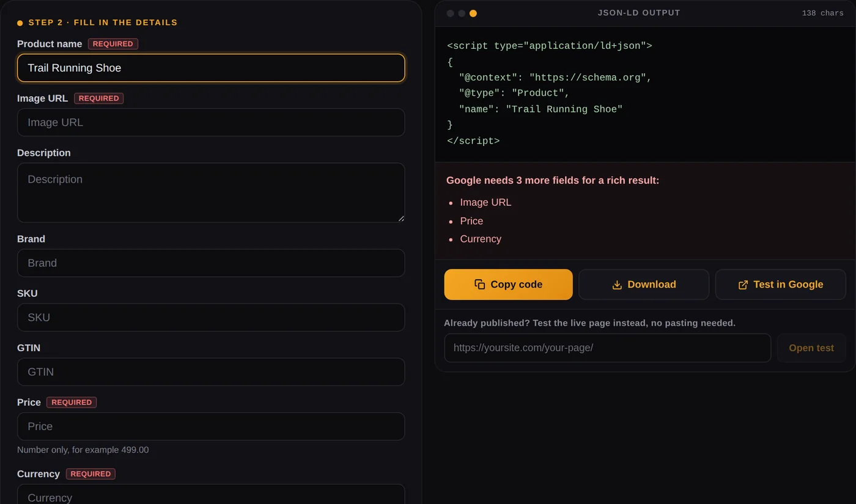
Task: Click the Brand field label
Action: pyautogui.click(x=31, y=239)
